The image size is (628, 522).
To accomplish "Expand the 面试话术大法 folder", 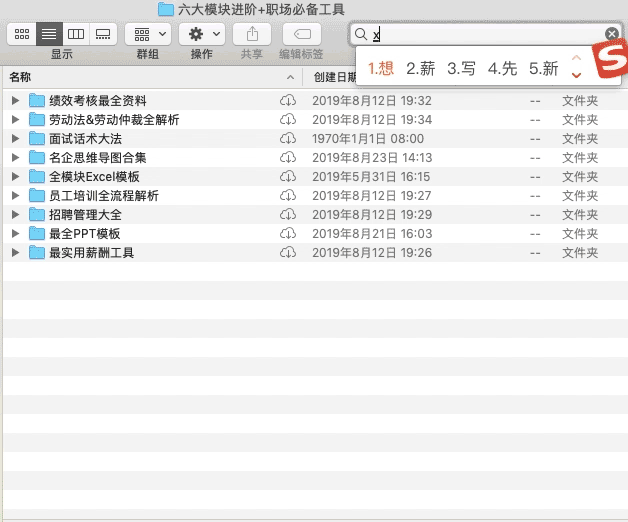I will (x=15, y=139).
